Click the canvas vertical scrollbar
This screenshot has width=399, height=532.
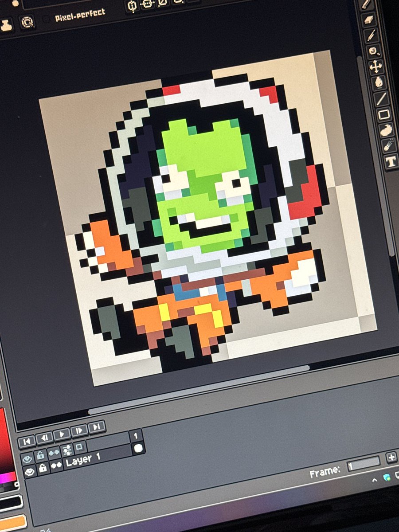[376, 156]
